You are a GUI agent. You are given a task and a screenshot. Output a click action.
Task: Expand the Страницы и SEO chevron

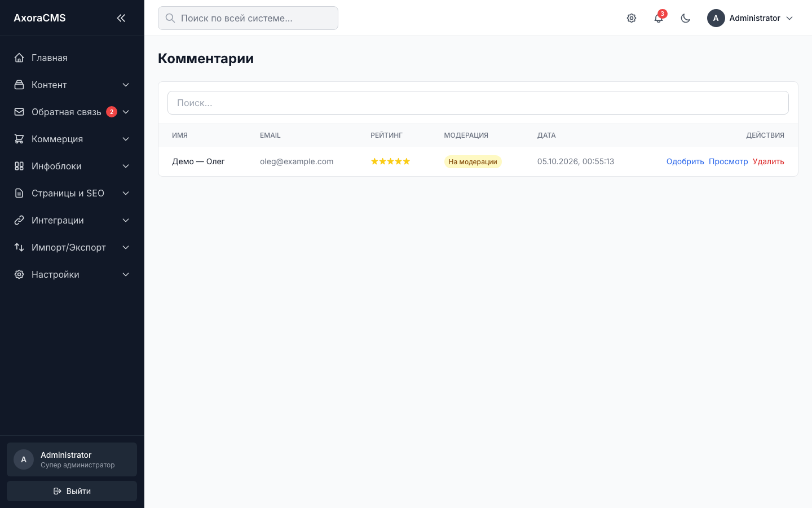[x=126, y=193]
